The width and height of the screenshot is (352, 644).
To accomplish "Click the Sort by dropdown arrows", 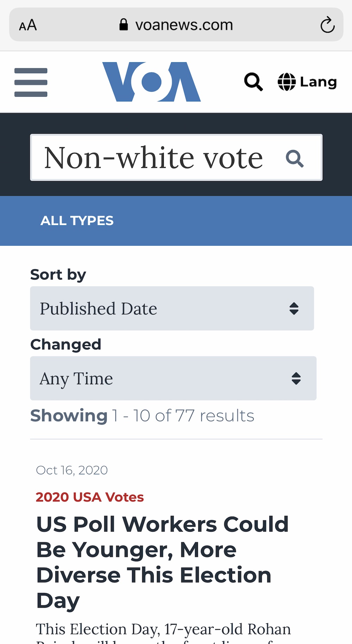I will [294, 308].
